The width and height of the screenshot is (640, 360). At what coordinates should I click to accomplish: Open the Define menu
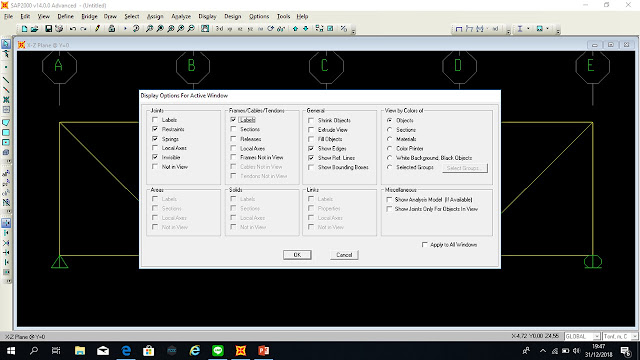[x=65, y=16]
